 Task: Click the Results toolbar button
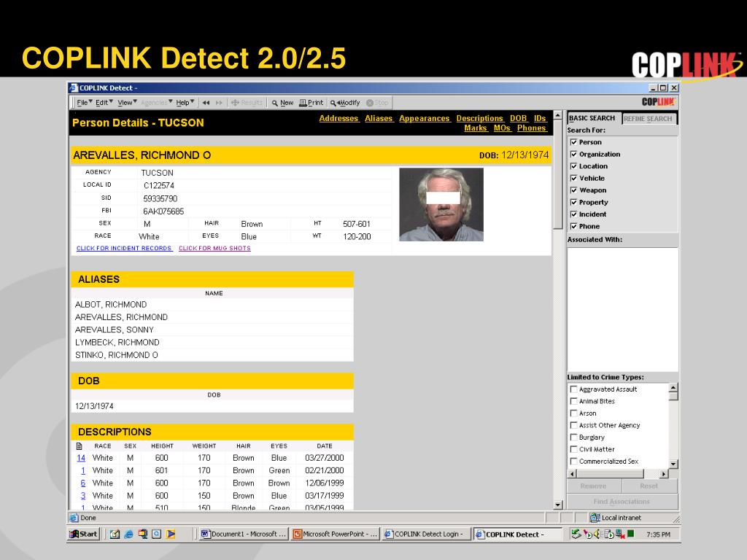pos(247,102)
